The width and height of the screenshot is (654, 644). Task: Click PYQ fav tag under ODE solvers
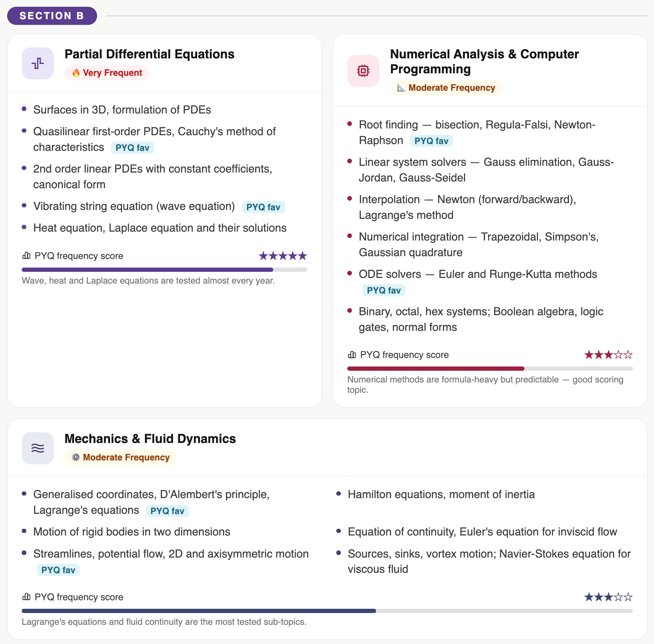pyautogui.click(x=384, y=290)
